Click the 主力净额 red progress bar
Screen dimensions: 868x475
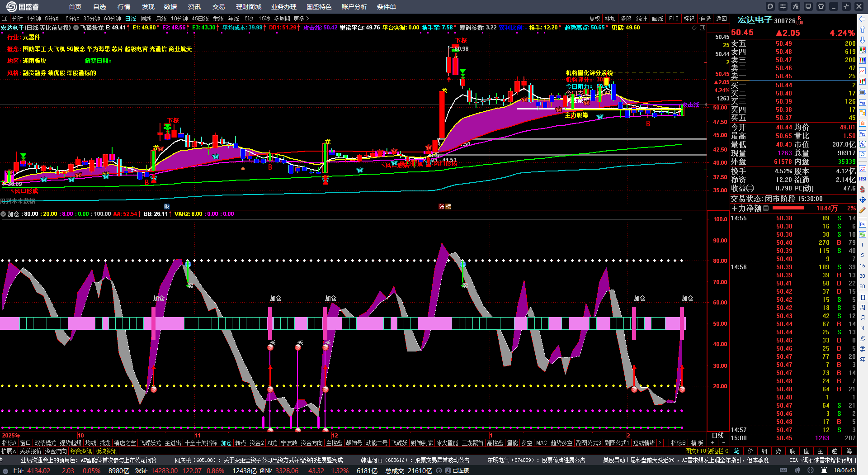coord(788,208)
